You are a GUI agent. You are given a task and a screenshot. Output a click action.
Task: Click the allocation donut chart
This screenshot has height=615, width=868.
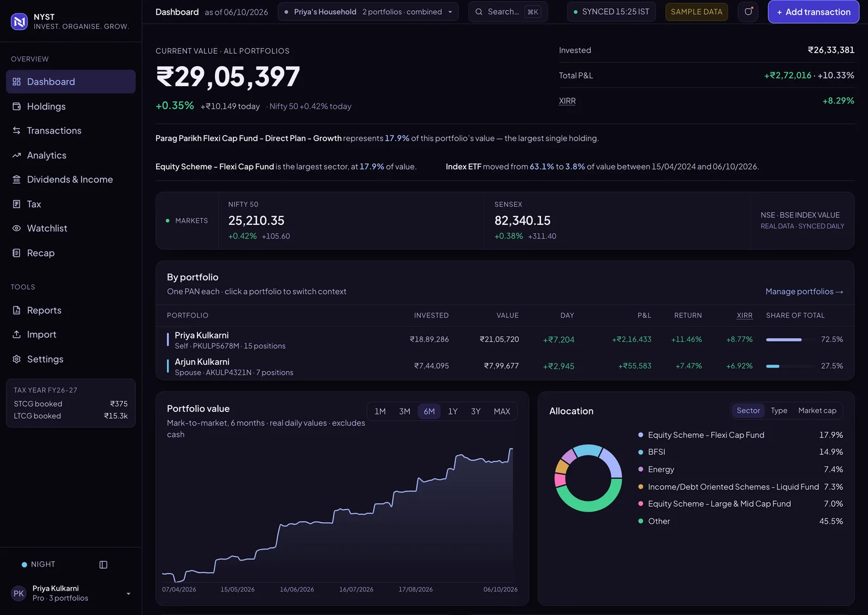(x=588, y=478)
